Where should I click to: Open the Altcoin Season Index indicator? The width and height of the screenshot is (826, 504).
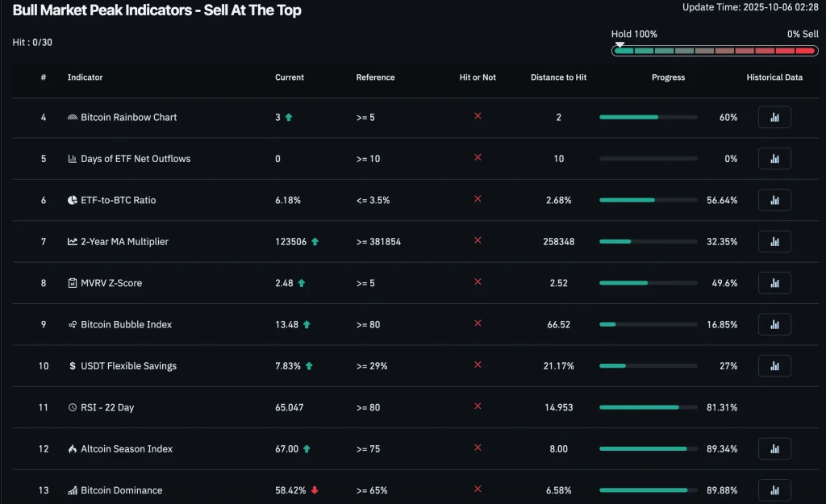128,448
